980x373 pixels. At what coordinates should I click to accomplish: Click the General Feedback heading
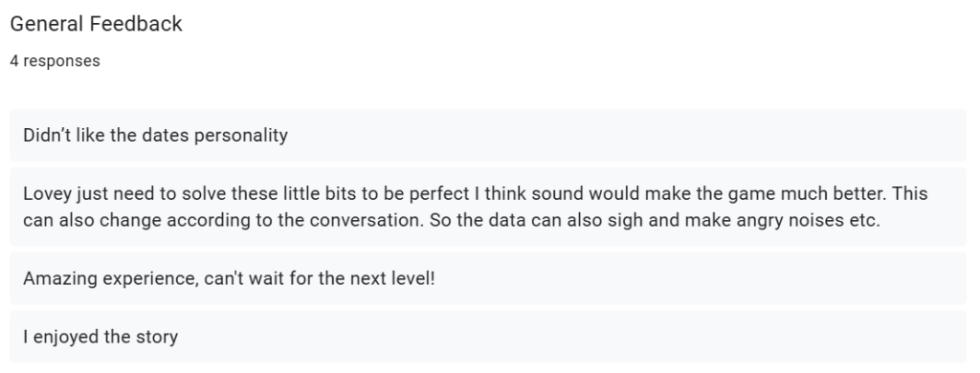click(x=97, y=24)
